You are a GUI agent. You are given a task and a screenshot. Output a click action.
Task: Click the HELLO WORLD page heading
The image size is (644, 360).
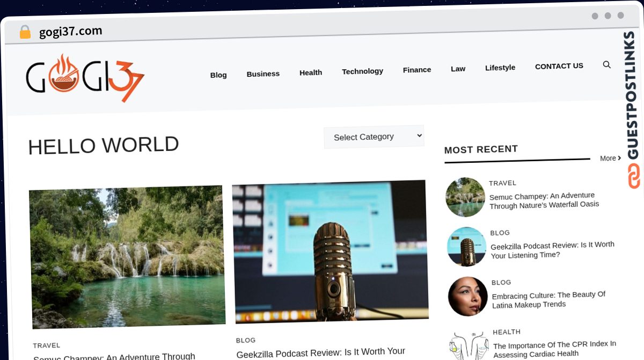104,145
